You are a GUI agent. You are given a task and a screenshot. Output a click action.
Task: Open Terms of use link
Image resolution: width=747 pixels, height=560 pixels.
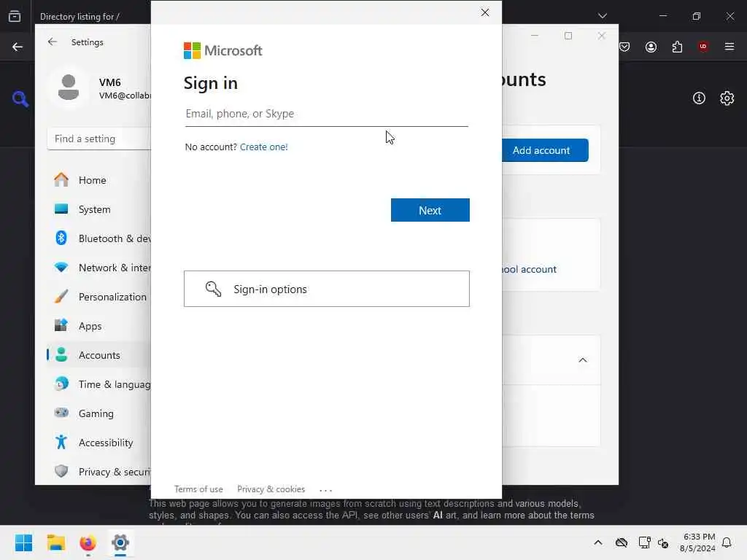pyautogui.click(x=198, y=489)
